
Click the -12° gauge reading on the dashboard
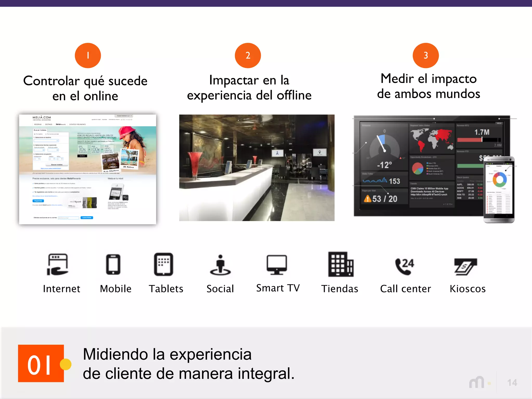click(384, 165)
